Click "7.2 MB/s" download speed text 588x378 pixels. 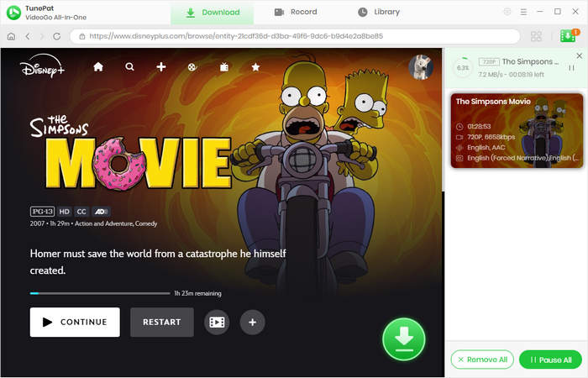click(490, 75)
